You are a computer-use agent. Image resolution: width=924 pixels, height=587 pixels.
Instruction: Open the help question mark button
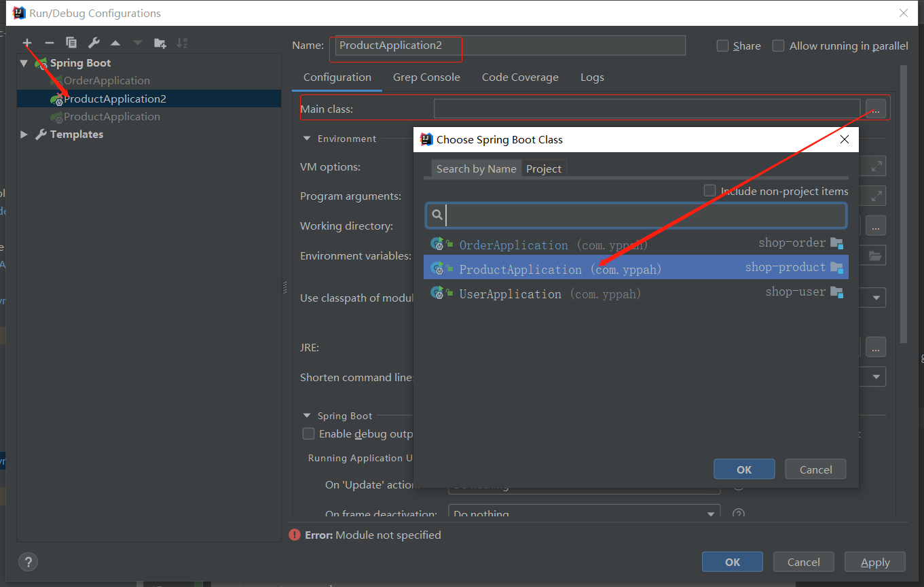click(28, 562)
